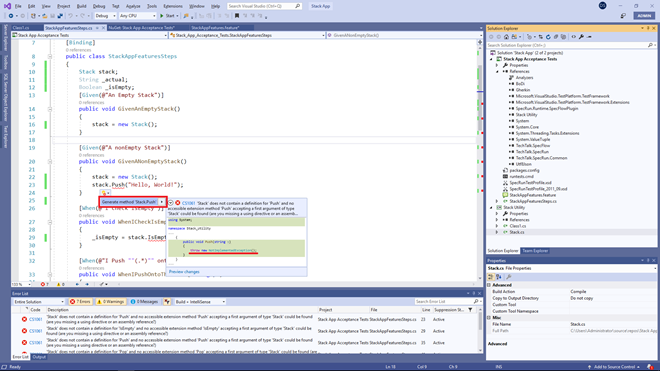Click the lightbulb quick actions icon
This screenshot has height=371, width=660.
point(103,193)
